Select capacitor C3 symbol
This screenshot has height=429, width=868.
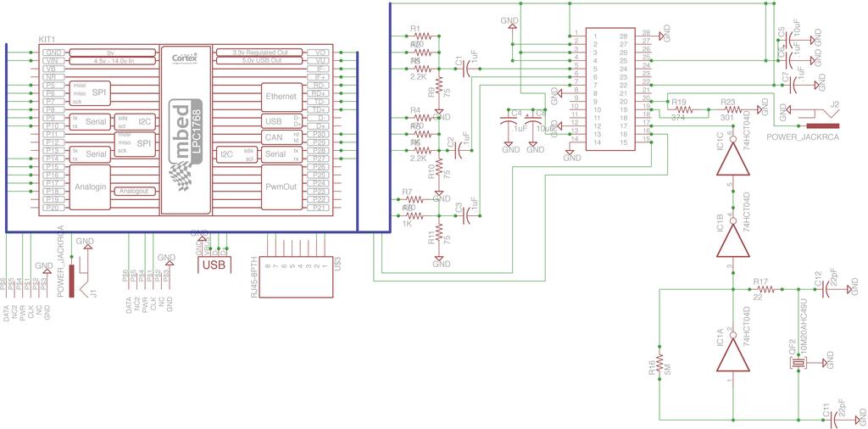click(469, 215)
